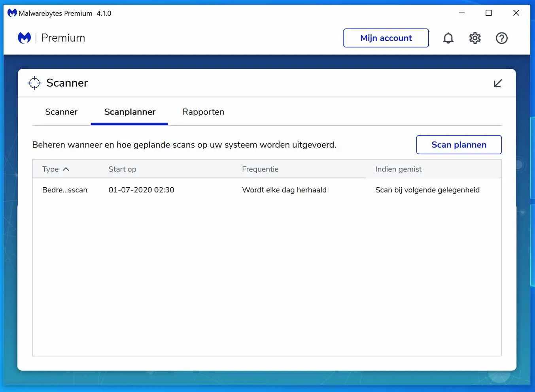The width and height of the screenshot is (535, 392).
Task: Click the Malwarebytes title bar app icon
Action: (x=12, y=13)
